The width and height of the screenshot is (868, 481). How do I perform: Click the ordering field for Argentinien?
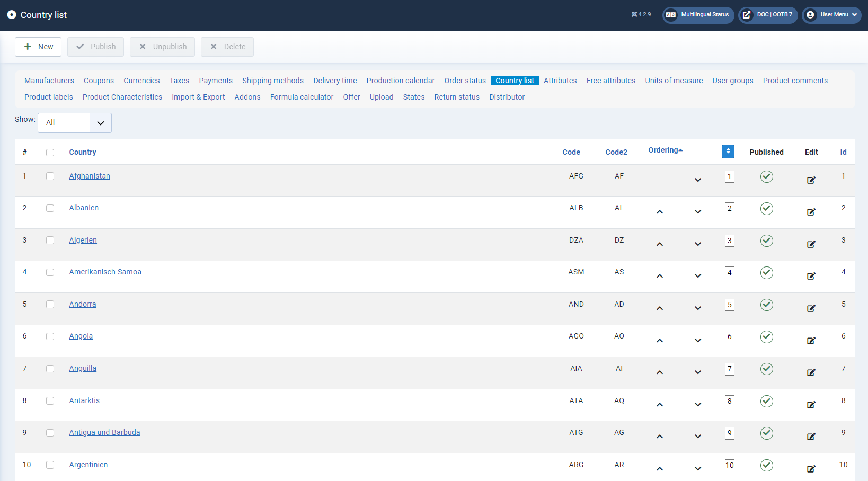[x=730, y=465]
